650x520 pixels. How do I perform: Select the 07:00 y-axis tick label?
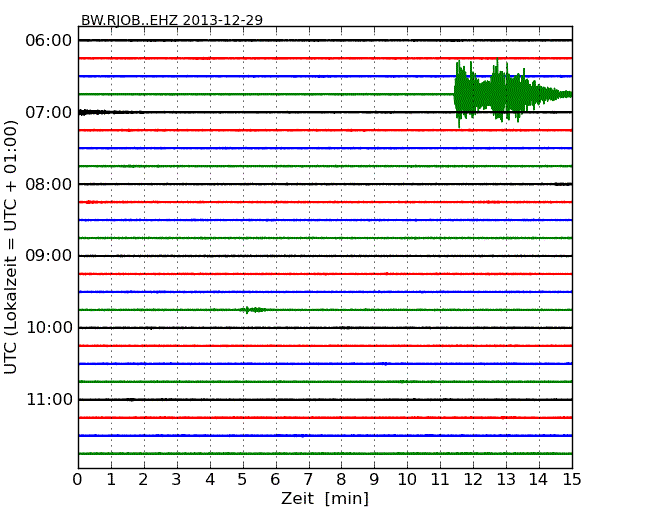(x=49, y=112)
